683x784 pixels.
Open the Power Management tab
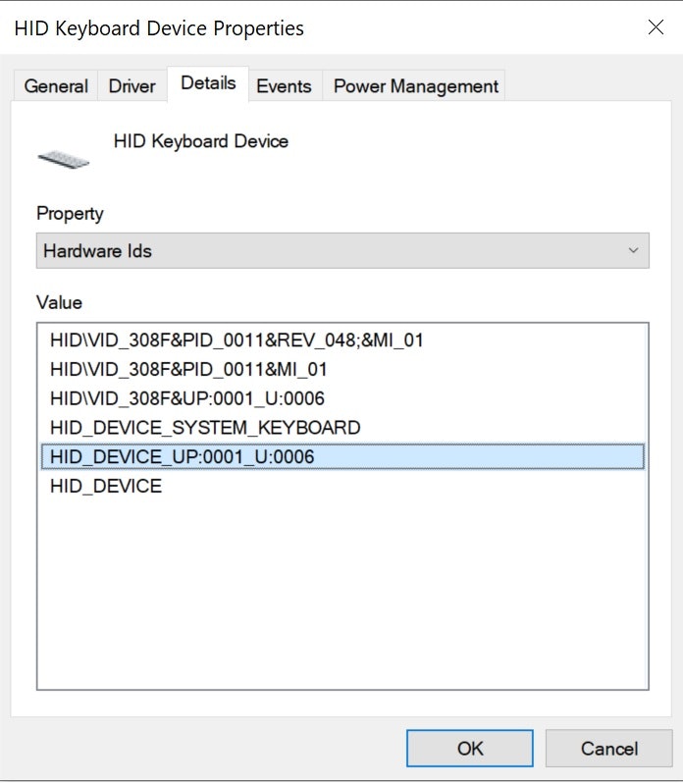click(416, 86)
